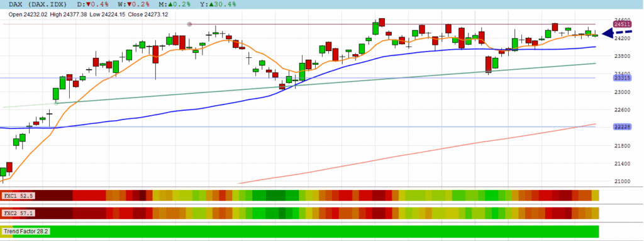Click the 21000 price axis label
The width and height of the screenshot is (644, 241).
pyautogui.click(x=622, y=181)
